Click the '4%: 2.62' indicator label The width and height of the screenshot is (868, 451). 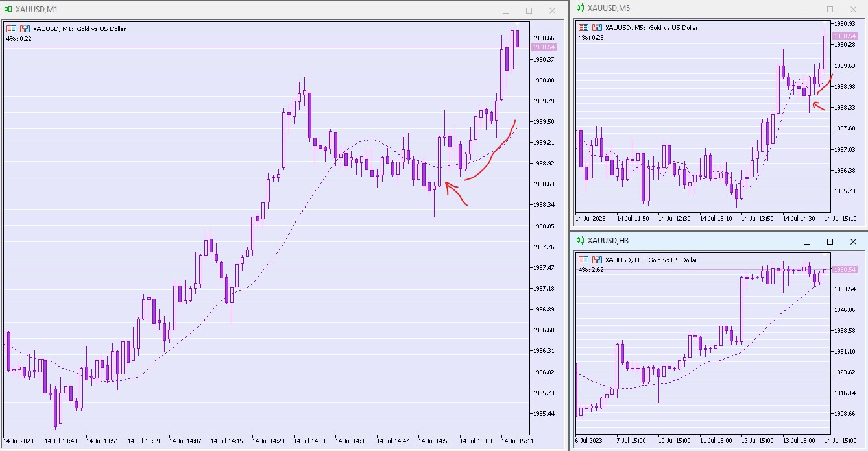(x=591, y=269)
